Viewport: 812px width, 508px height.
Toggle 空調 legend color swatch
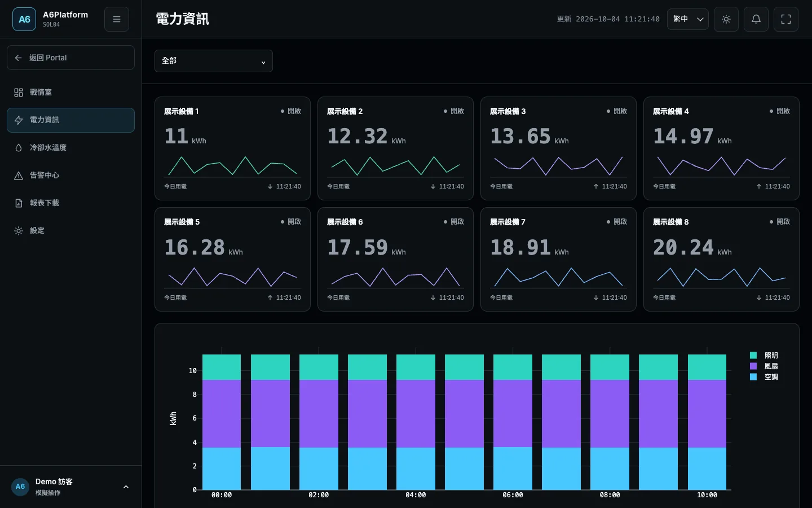753,377
